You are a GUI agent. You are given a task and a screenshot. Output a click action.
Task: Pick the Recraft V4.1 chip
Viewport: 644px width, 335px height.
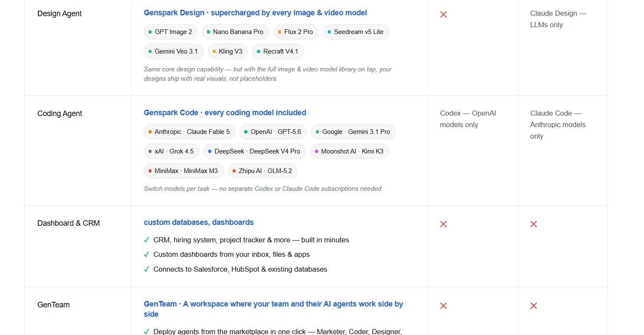278,51
